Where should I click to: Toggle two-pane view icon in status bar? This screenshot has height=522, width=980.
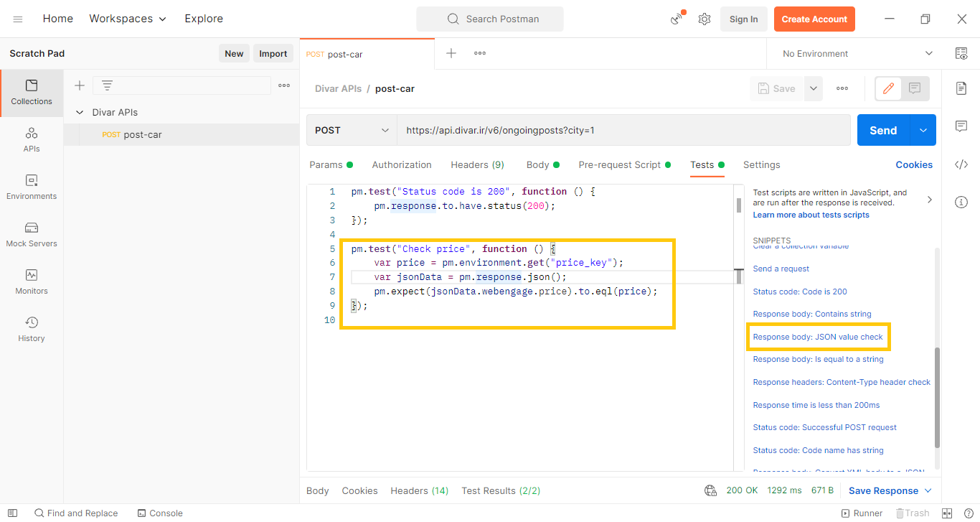pyautogui.click(x=947, y=513)
